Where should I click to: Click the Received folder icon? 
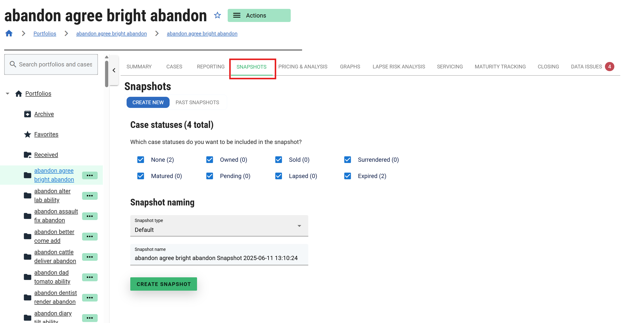(27, 155)
